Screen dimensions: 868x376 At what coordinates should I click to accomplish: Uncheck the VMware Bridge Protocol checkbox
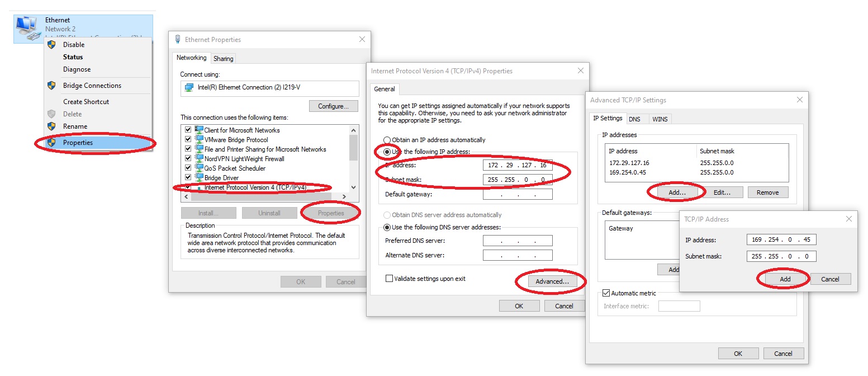187,139
